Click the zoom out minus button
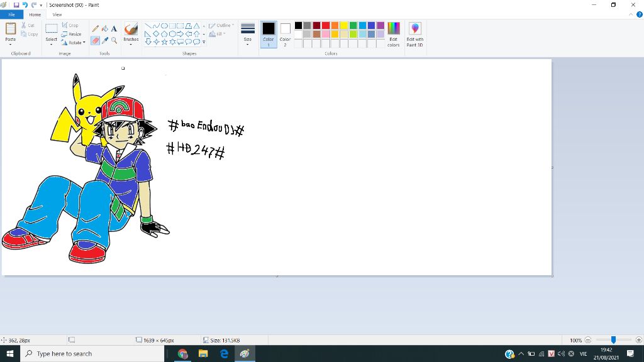The image size is (644, 362). [x=588, y=340]
